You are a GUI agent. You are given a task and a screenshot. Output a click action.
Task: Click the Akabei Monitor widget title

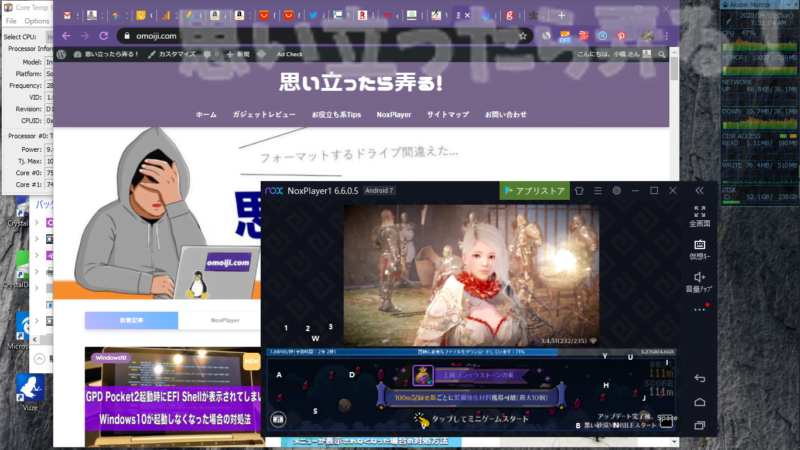click(x=752, y=5)
